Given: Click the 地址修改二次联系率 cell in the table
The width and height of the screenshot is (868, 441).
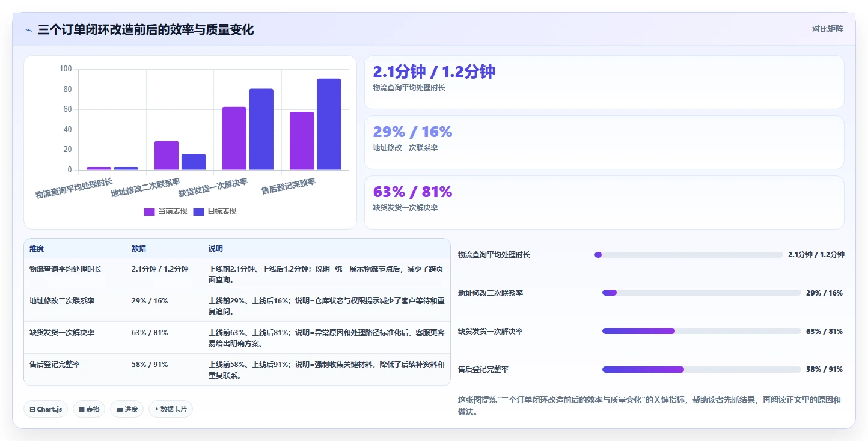Looking at the screenshot, I should [x=62, y=301].
